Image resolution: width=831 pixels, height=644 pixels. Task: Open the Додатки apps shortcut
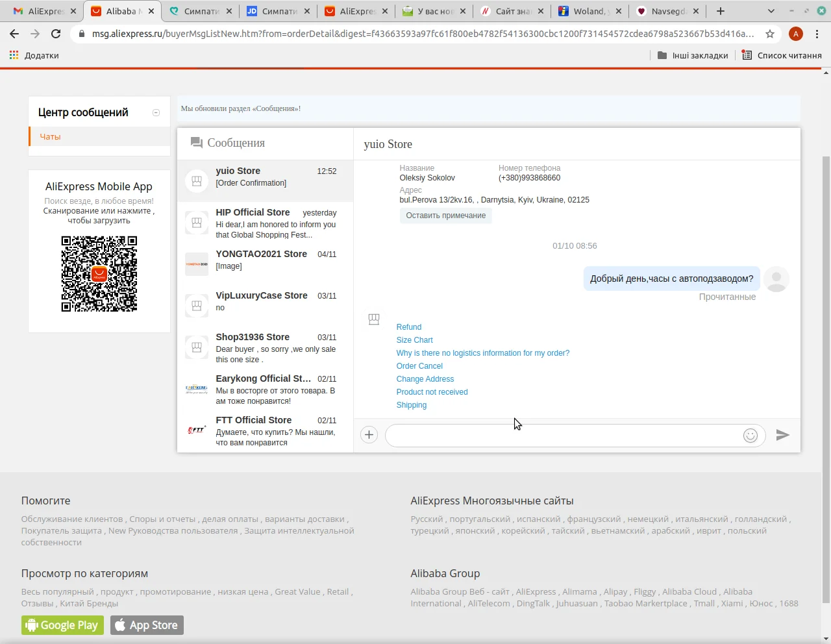tap(34, 56)
